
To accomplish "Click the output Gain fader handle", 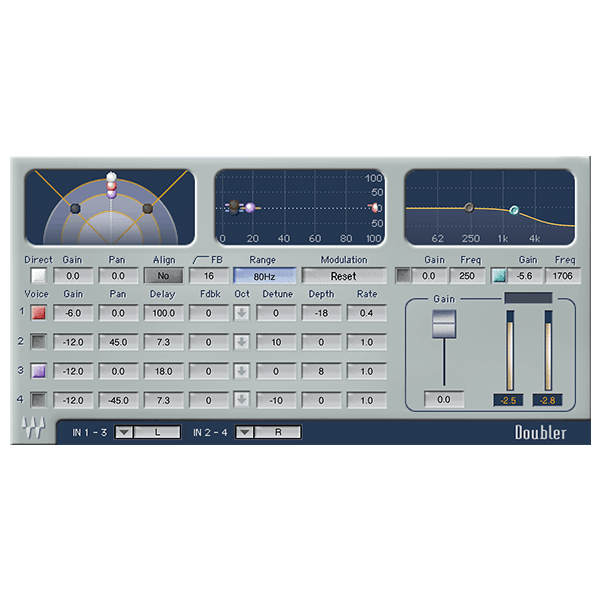I will pyautogui.click(x=443, y=324).
